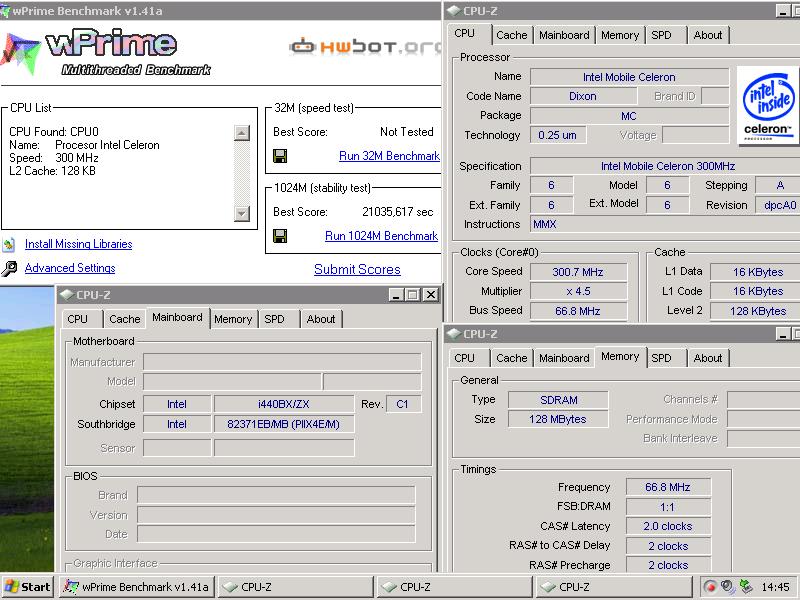Click the red circle tray icon
The height and width of the screenshot is (600, 800).
(710, 587)
